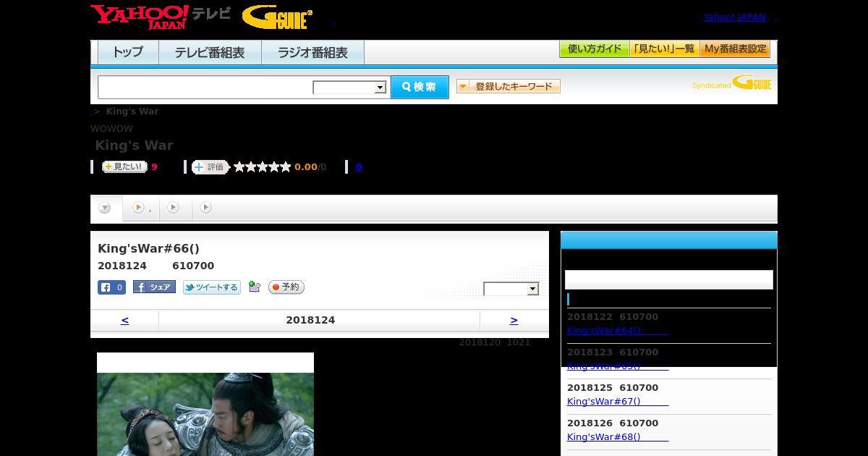Open the King'sWar#65 episode link

(x=617, y=366)
